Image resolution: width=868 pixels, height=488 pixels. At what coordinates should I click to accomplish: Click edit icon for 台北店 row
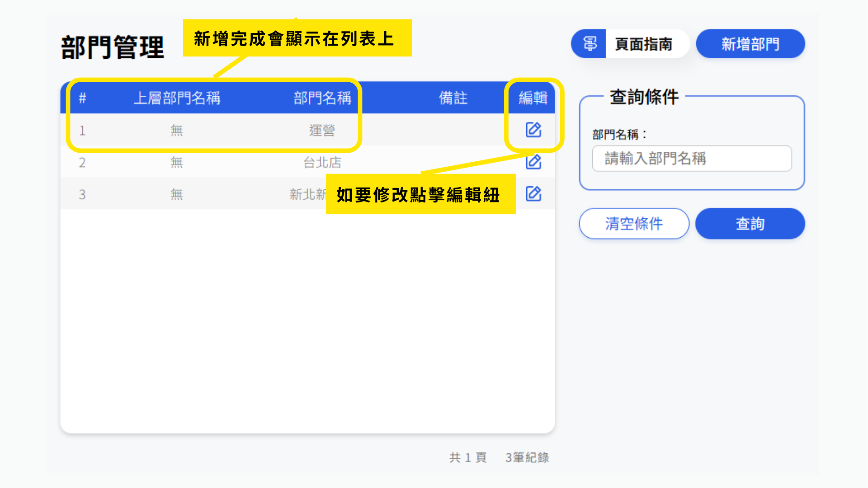pyautogui.click(x=533, y=162)
